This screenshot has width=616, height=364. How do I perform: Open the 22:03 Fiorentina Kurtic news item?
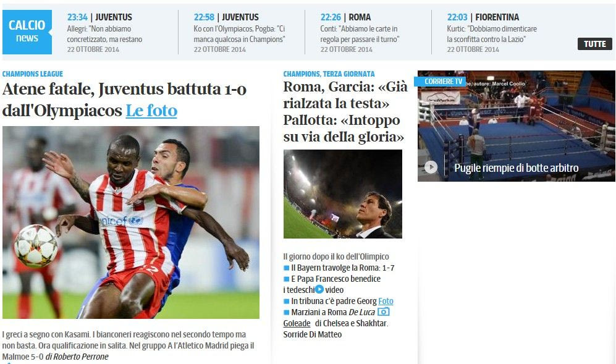point(492,33)
